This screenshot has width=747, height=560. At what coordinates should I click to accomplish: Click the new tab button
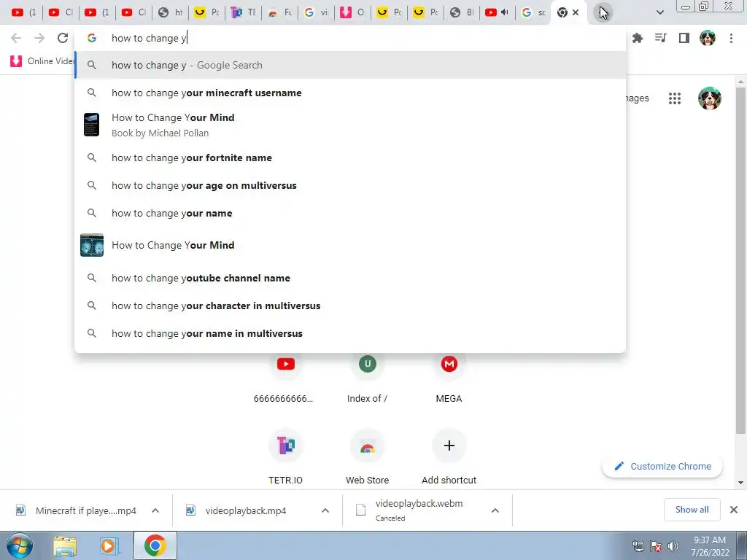click(603, 12)
